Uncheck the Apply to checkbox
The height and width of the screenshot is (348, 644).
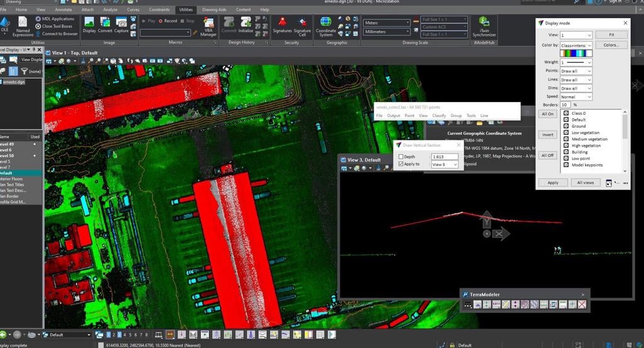point(401,164)
